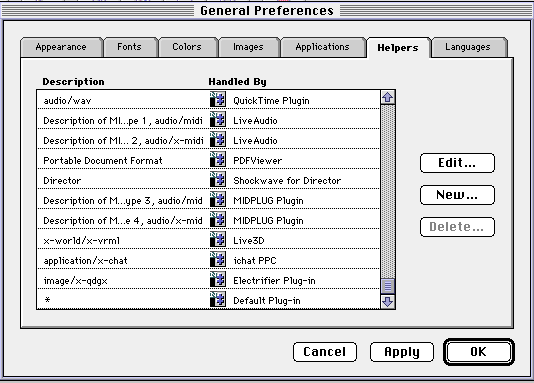Select the 'Description of MI...pe 1, audio/midi' row
The height and width of the screenshot is (383, 534).
208,120
